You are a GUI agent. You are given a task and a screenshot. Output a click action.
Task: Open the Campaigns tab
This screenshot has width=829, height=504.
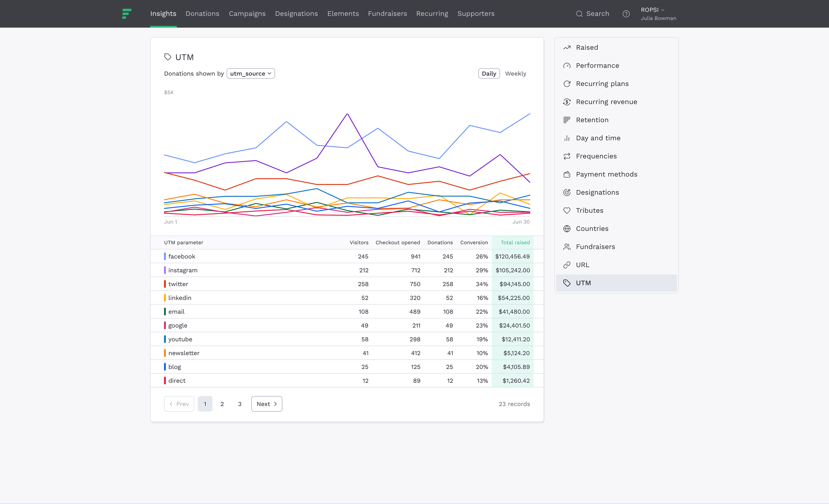[x=247, y=14]
